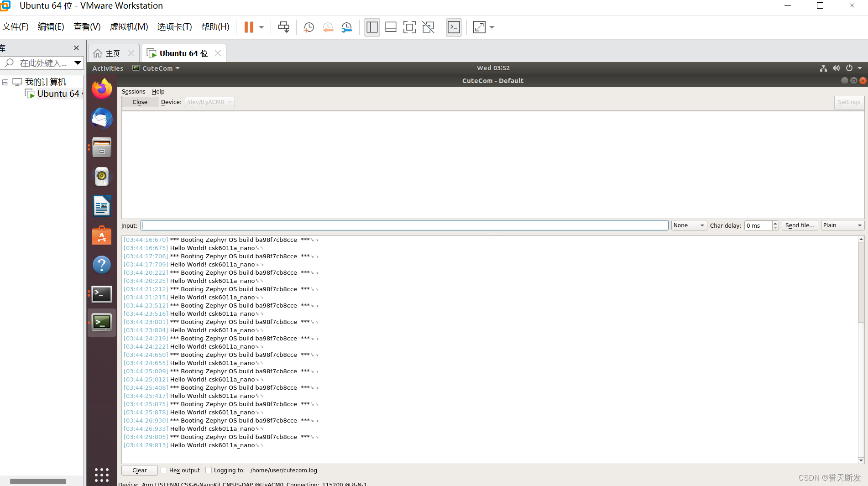
Task: Toggle the thumbnail bar view
Action: [391, 27]
